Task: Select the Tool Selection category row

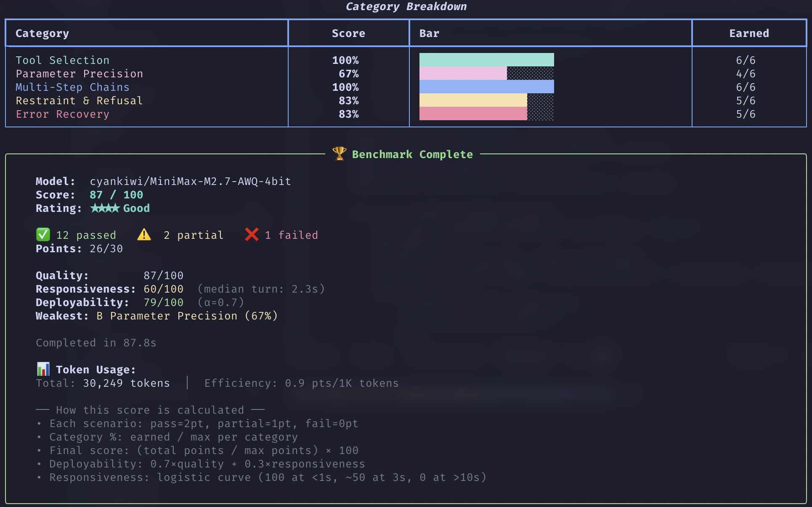Action: [406, 60]
